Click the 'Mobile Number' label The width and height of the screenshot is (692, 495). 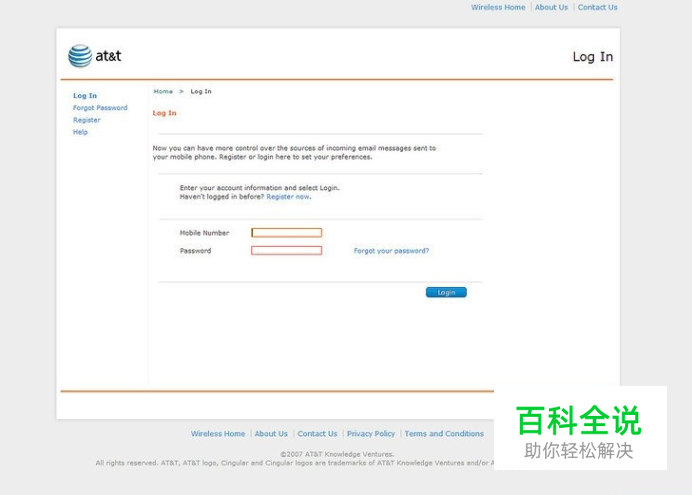tap(204, 233)
